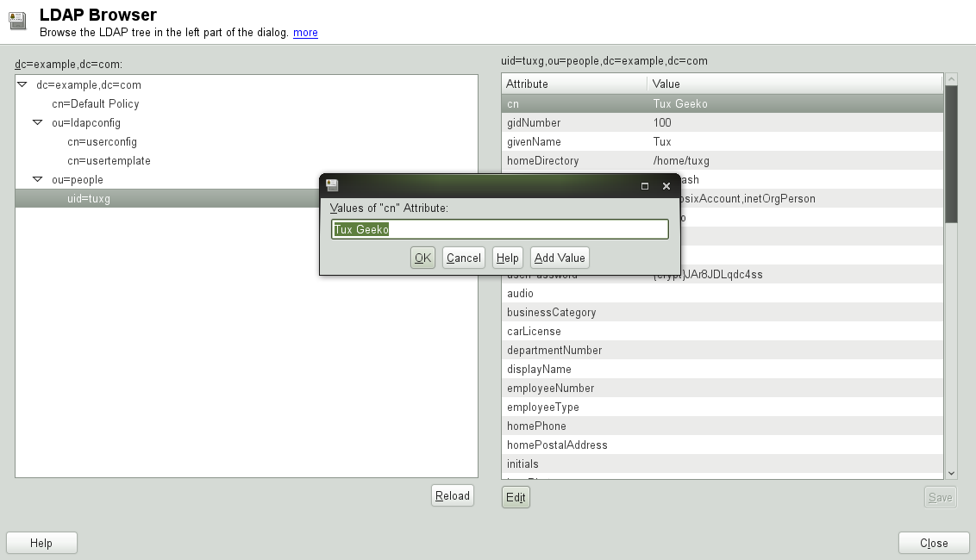Reload the LDAP tree
976x560 pixels.
coord(452,495)
